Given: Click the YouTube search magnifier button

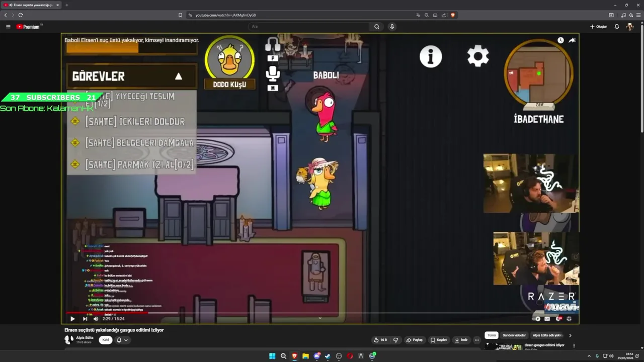Looking at the screenshot, I should point(377,27).
